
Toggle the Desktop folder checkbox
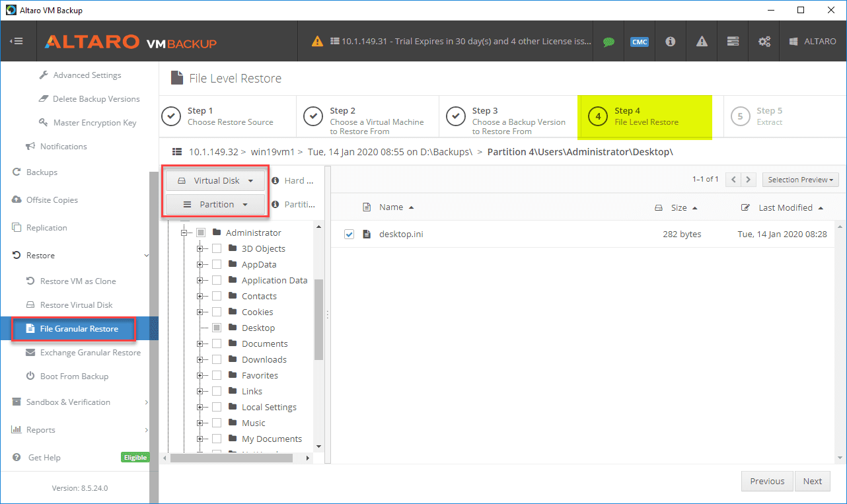[x=217, y=328]
